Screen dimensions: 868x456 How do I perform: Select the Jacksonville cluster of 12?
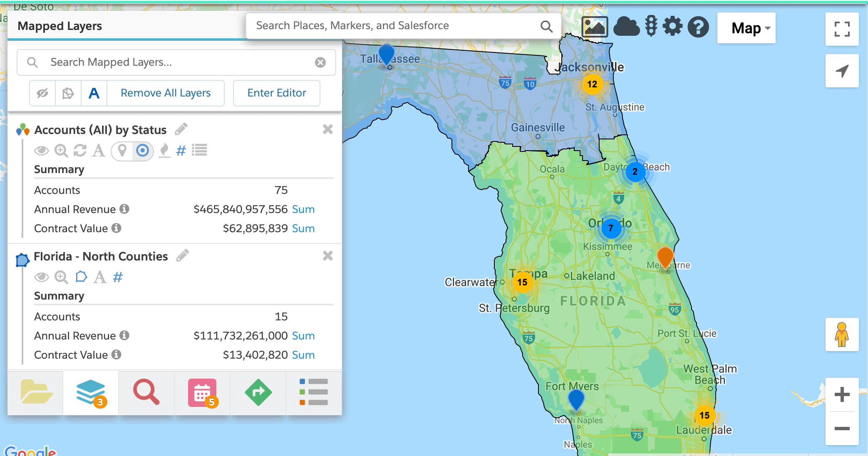[x=592, y=84]
